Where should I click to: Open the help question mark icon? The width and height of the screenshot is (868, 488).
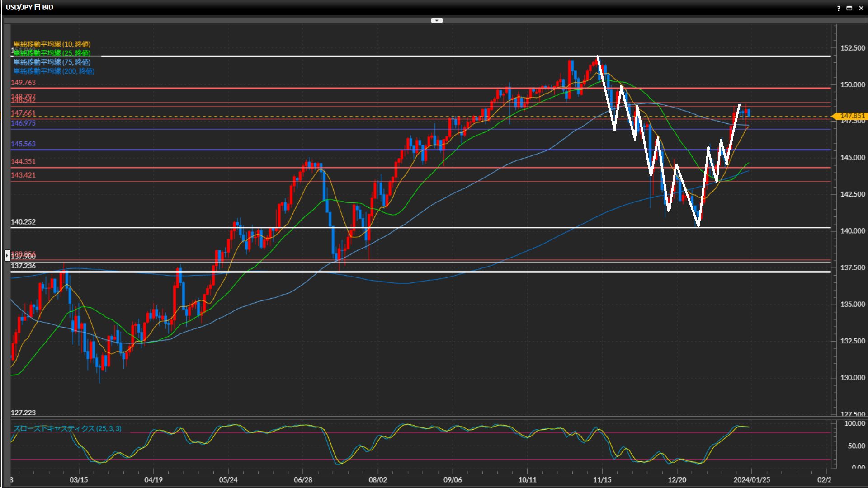pyautogui.click(x=839, y=8)
